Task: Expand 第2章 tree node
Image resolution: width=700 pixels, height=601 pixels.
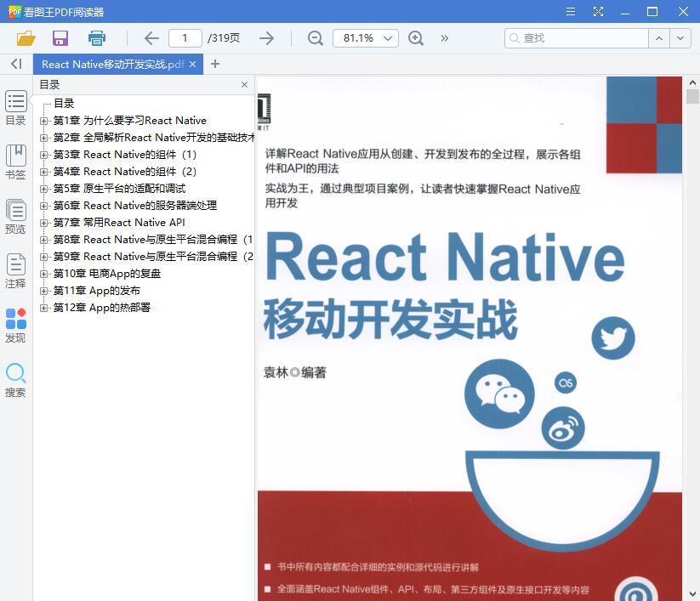Action: pyautogui.click(x=43, y=138)
